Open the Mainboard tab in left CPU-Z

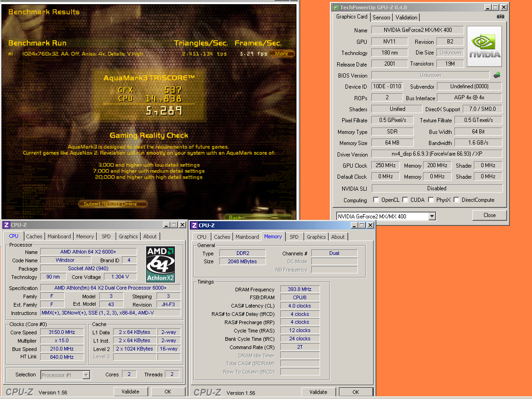coord(59,236)
